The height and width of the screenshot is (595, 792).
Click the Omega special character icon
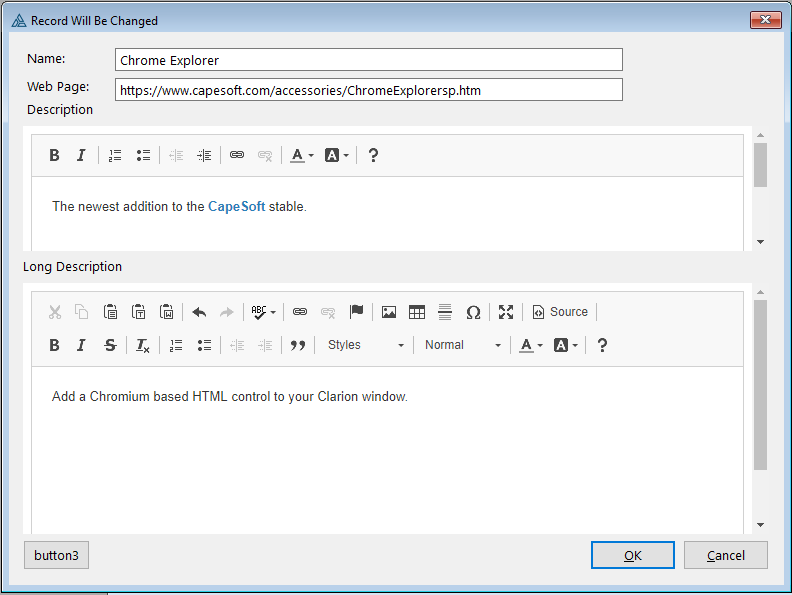pyautogui.click(x=473, y=312)
